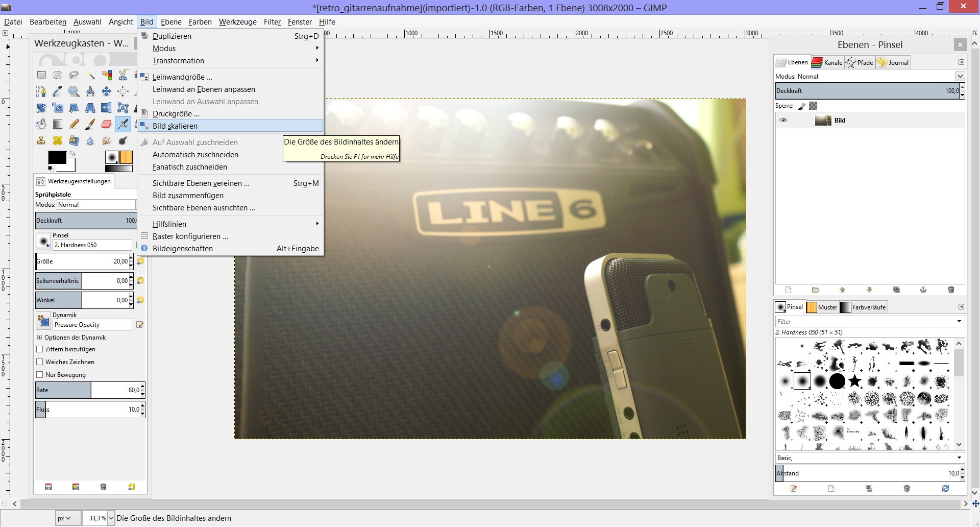Select the Blur/Sharpen droplet tool
Image resolution: width=980 pixels, height=527 pixels.
point(90,140)
